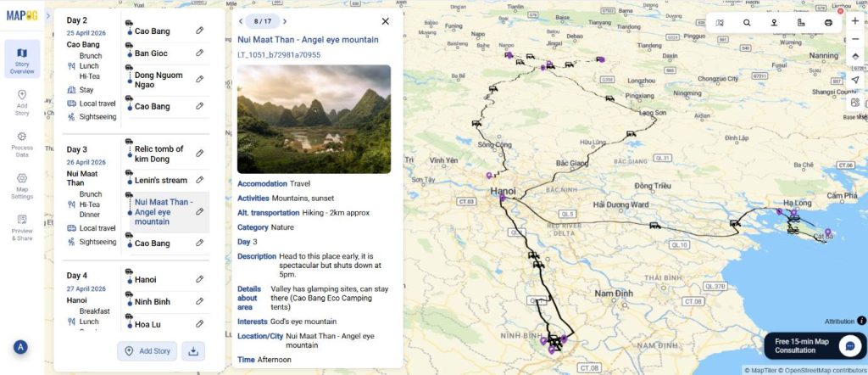Select the Hanoi stop in Day 4

(x=145, y=280)
